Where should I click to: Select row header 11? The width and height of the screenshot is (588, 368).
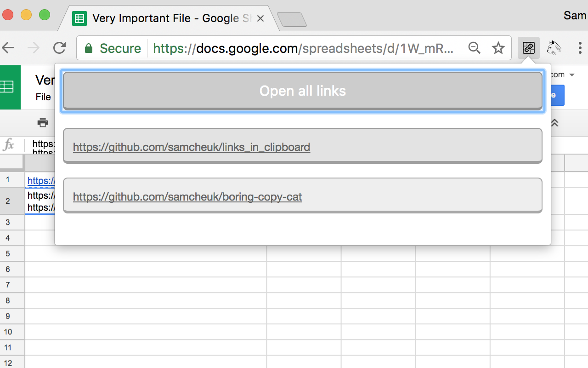(8, 347)
